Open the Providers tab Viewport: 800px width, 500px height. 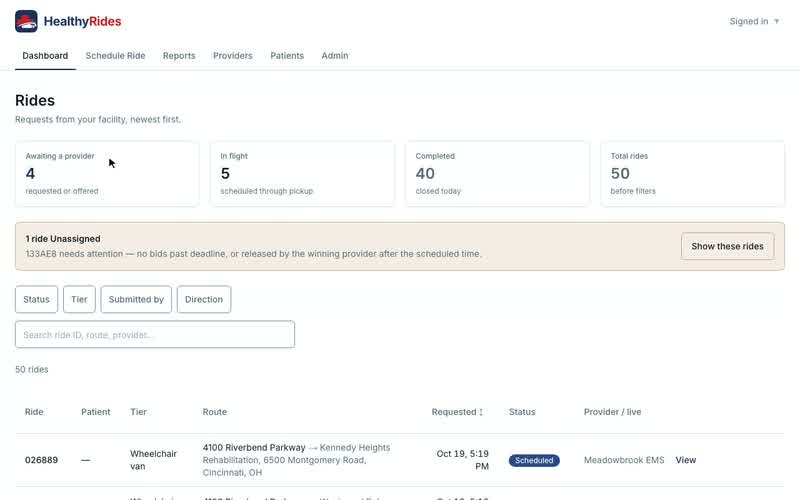[x=233, y=56]
